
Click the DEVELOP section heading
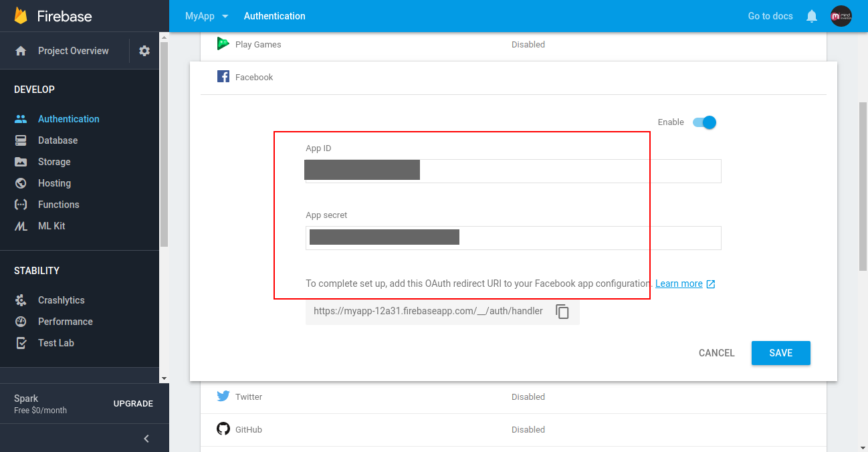pyautogui.click(x=34, y=90)
